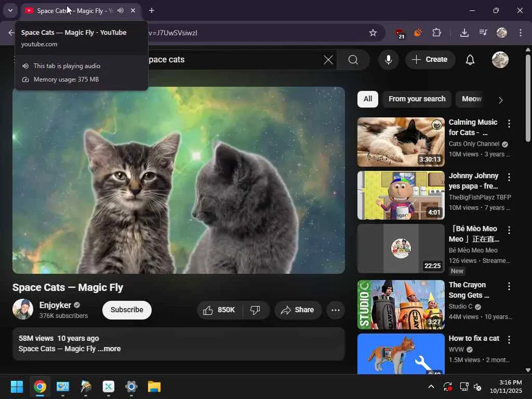
Task: Open options menu for Crayon Song video
Action: tap(509, 286)
